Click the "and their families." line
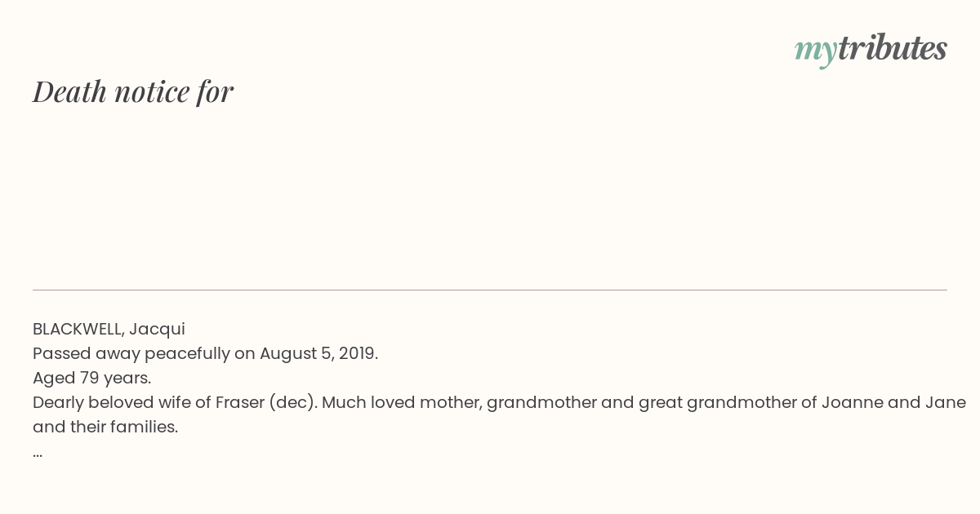 pyautogui.click(x=105, y=427)
